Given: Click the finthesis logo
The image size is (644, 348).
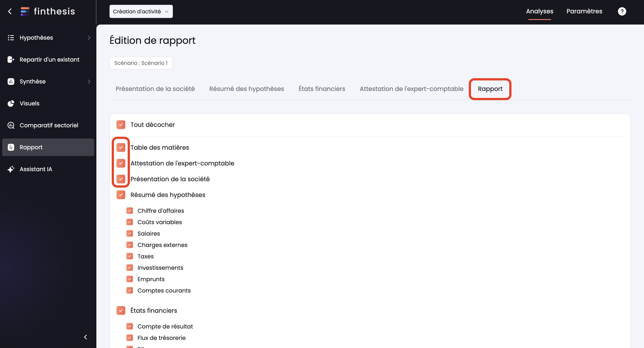Looking at the screenshot, I should click(48, 11).
